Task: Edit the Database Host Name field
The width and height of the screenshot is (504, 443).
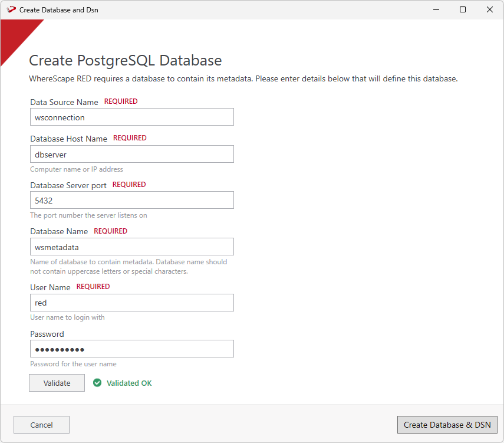Action: (132, 154)
